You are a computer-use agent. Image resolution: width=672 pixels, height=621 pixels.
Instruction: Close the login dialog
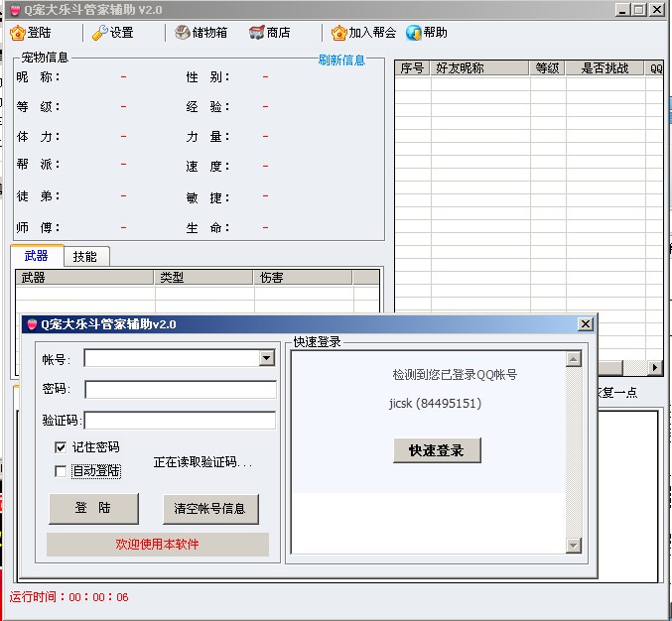[586, 324]
